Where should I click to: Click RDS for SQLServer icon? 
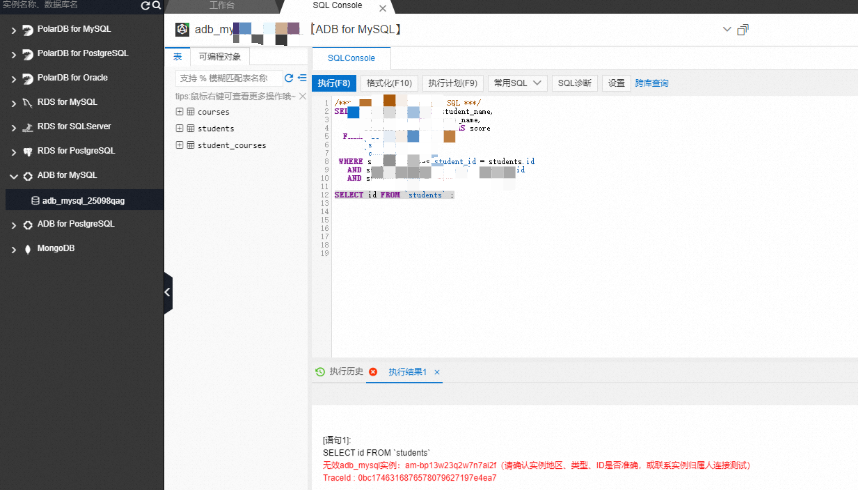(x=27, y=128)
